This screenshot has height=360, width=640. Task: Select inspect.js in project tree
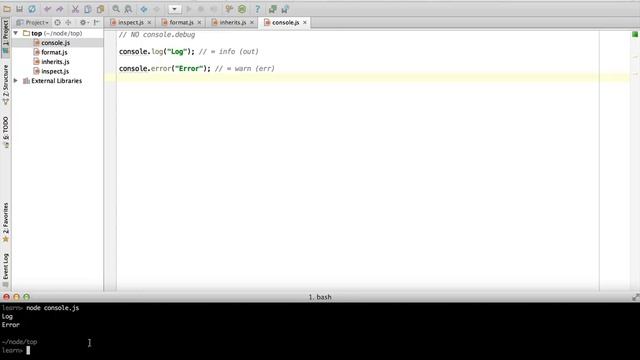55,71
